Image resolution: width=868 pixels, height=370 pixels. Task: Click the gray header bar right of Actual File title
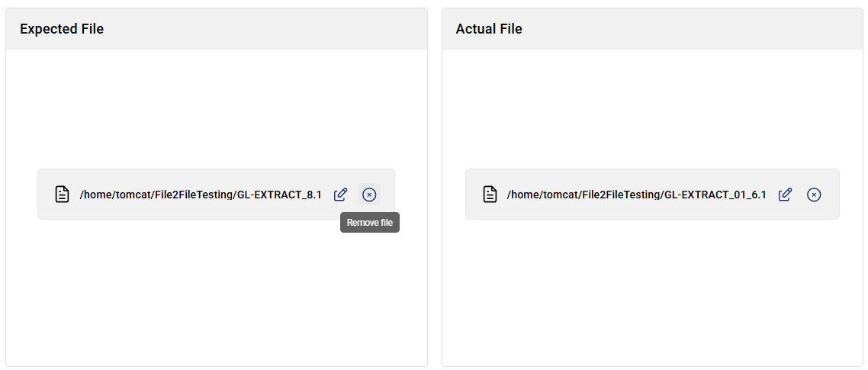tap(692, 29)
